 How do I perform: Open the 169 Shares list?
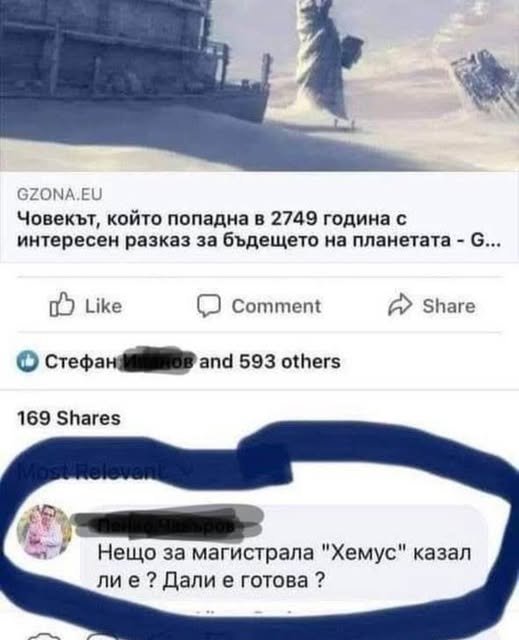click(69, 418)
